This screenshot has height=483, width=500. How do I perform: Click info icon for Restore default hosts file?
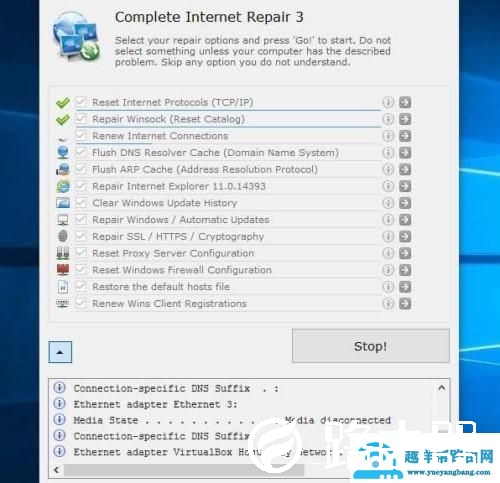coord(388,287)
